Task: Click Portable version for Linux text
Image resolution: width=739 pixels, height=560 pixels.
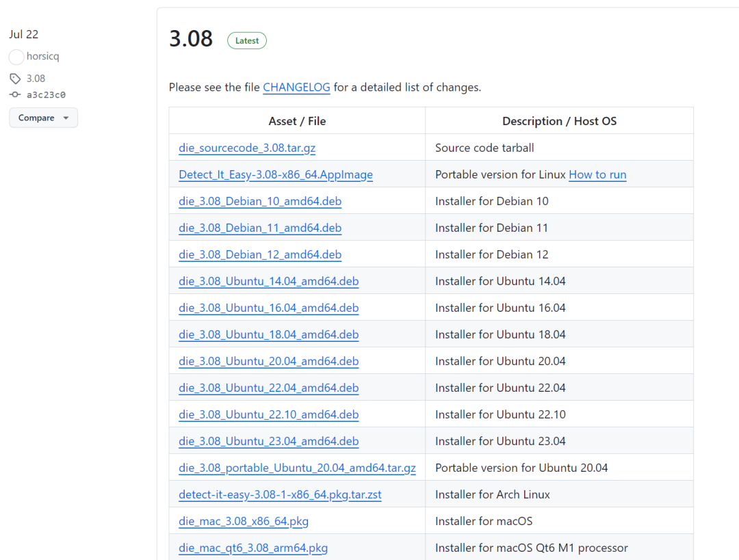Action: [500, 175]
